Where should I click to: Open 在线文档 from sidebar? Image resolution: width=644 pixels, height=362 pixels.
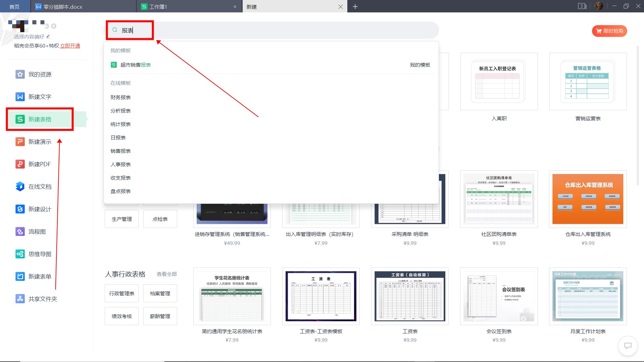point(40,187)
